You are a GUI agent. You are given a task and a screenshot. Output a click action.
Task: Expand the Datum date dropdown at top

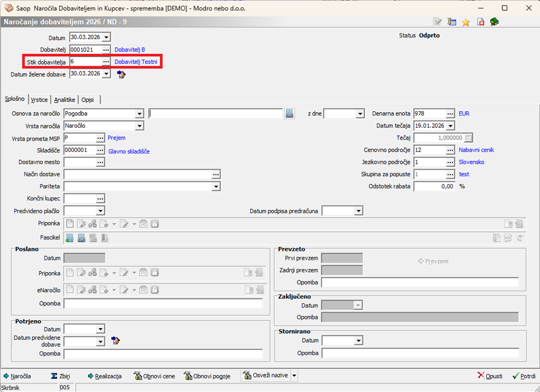click(x=106, y=37)
